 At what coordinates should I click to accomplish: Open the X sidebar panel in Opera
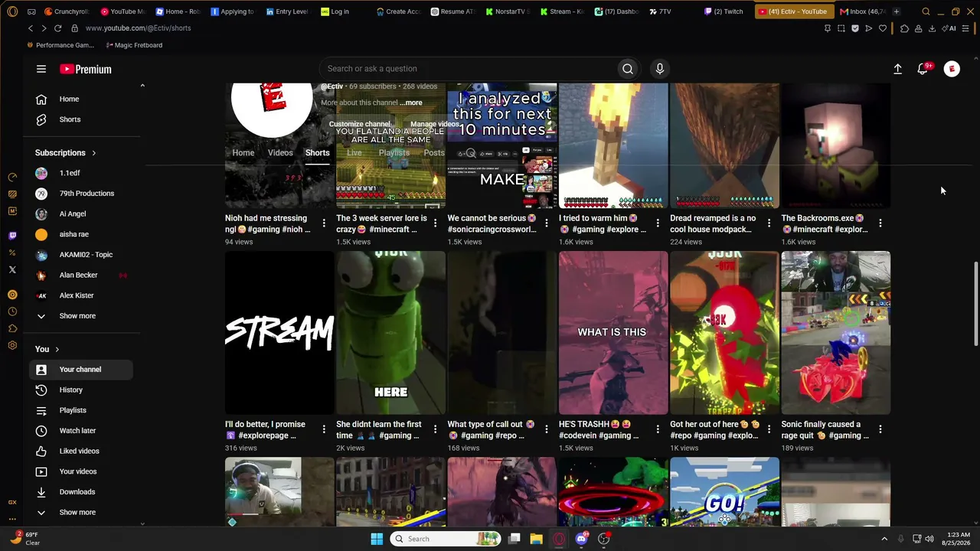12,269
